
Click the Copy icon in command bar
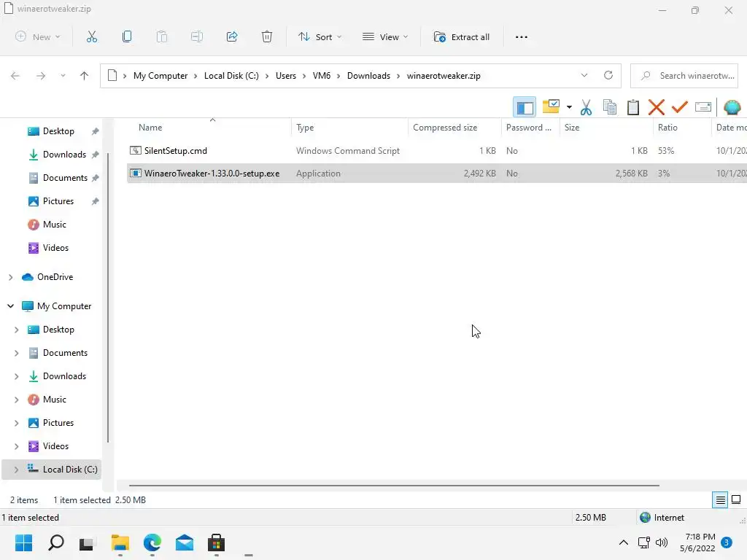127,36
